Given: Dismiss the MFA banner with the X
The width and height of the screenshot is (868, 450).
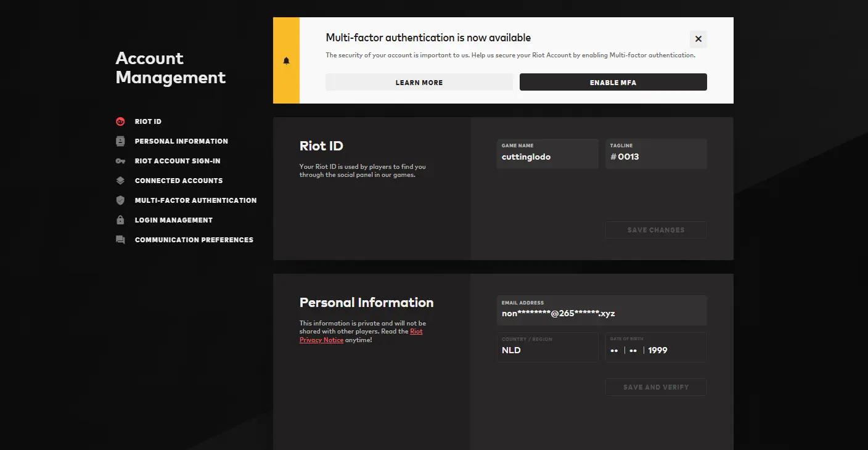Looking at the screenshot, I should coord(698,39).
